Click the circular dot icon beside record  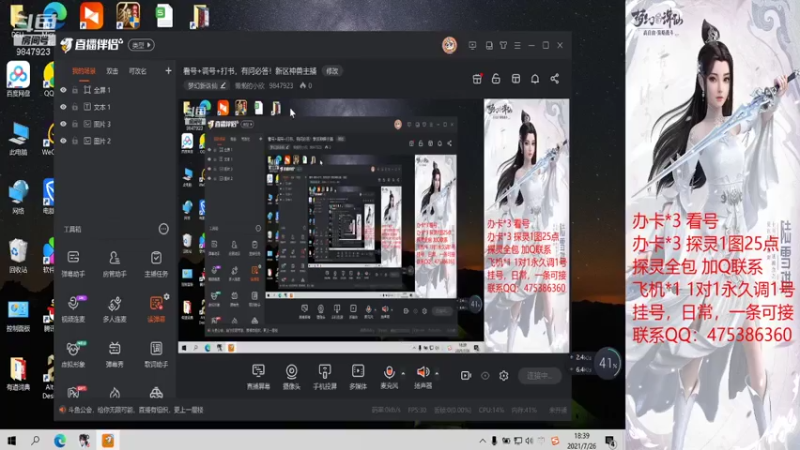coord(485,376)
